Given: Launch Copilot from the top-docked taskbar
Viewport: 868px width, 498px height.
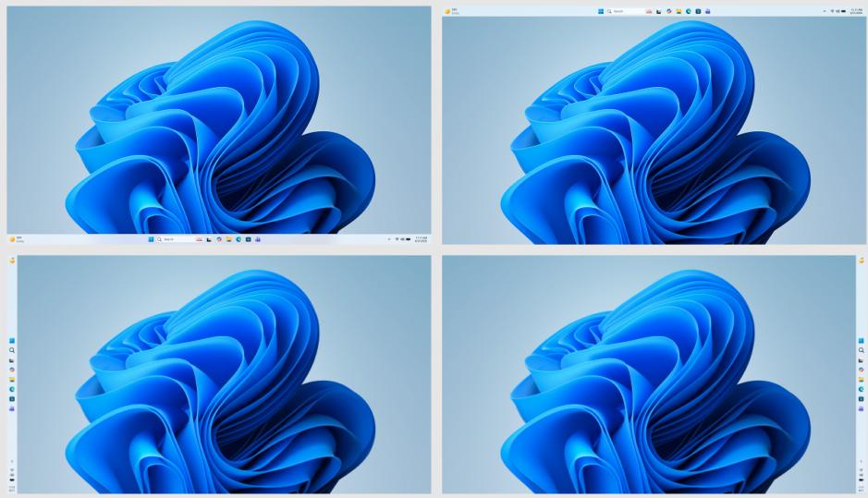Looking at the screenshot, I should (x=669, y=11).
